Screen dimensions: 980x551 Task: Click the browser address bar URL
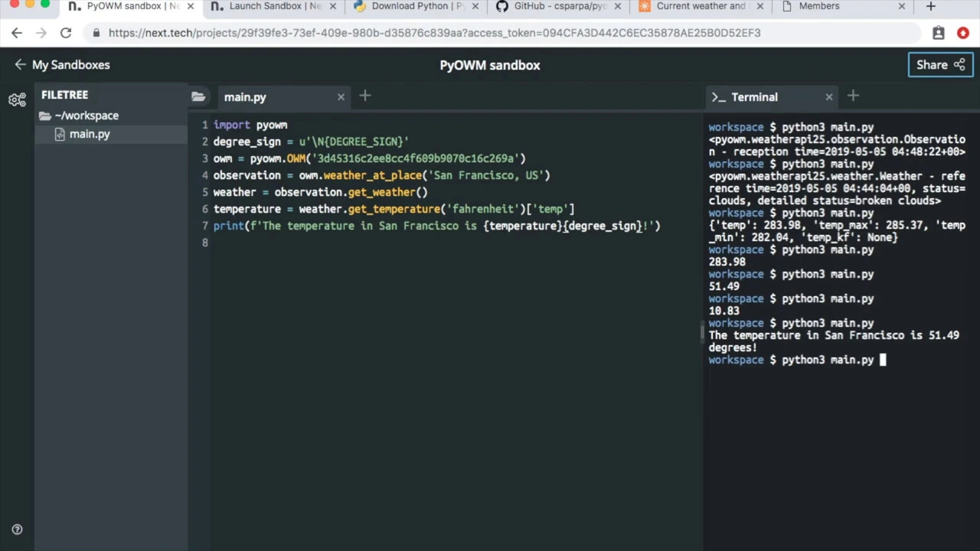435,33
